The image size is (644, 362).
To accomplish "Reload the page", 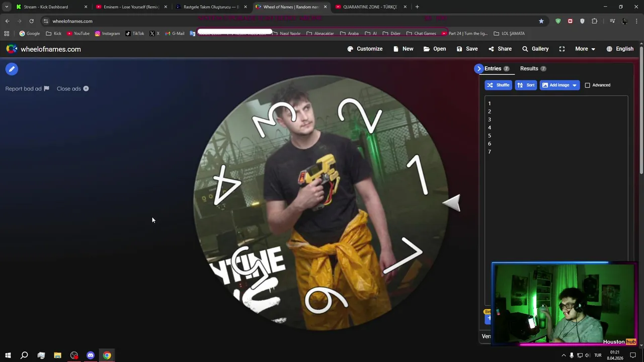I will pos(31,21).
